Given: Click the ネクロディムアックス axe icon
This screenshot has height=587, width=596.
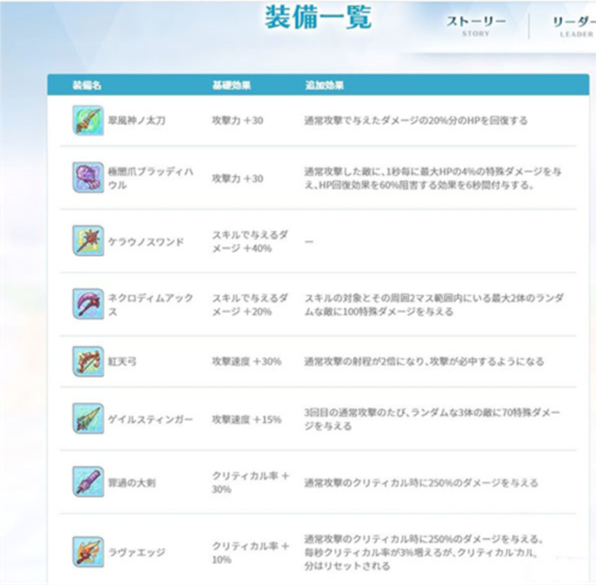Looking at the screenshot, I should click(88, 304).
